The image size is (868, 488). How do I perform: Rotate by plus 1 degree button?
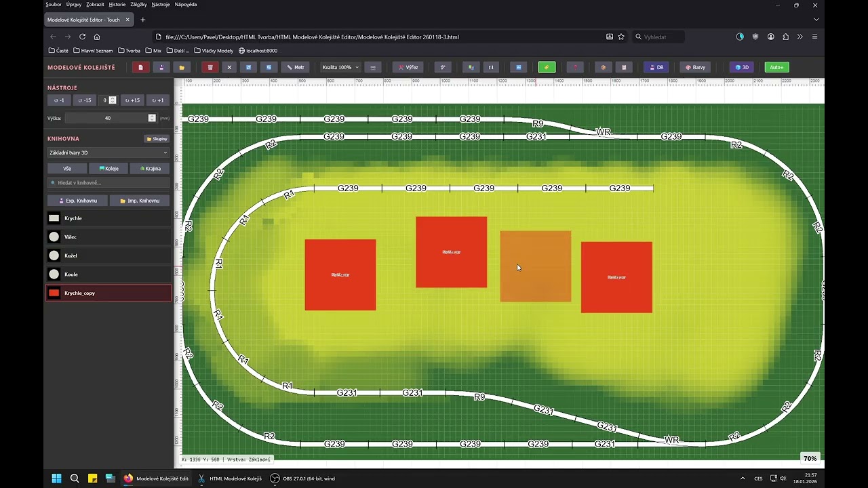click(157, 100)
